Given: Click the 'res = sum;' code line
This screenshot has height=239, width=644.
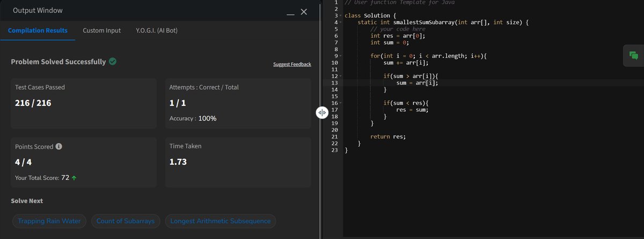Looking at the screenshot, I should point(412,110).
